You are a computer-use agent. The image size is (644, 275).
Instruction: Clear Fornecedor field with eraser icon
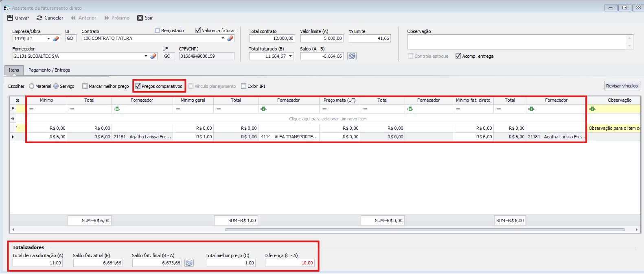(153, 56)
